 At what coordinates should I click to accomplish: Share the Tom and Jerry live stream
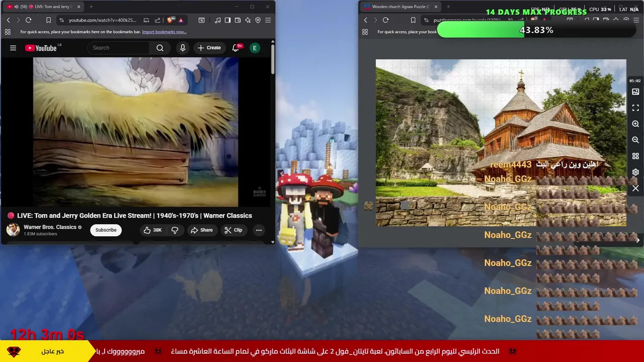[x=201, y=230]
